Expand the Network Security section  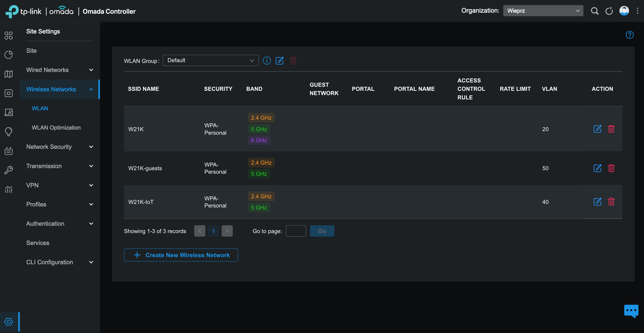(x=60, y=147)
